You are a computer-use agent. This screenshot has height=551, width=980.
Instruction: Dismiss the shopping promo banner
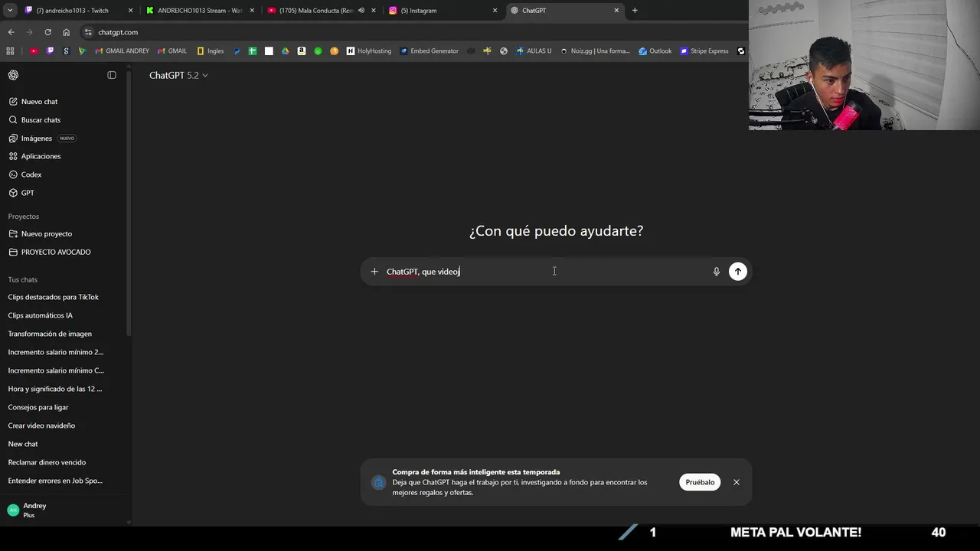pyautogui.click(x=737, y=482)
